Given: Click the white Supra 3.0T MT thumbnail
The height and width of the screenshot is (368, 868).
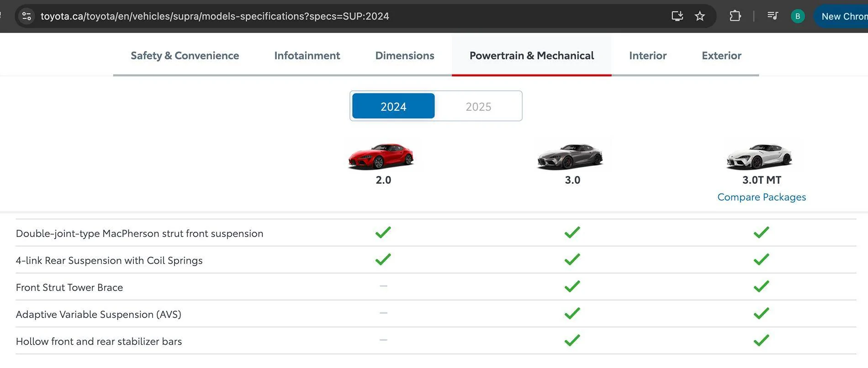Looking at the screenshot, I should pyautogui.click(x=759, y=156).
